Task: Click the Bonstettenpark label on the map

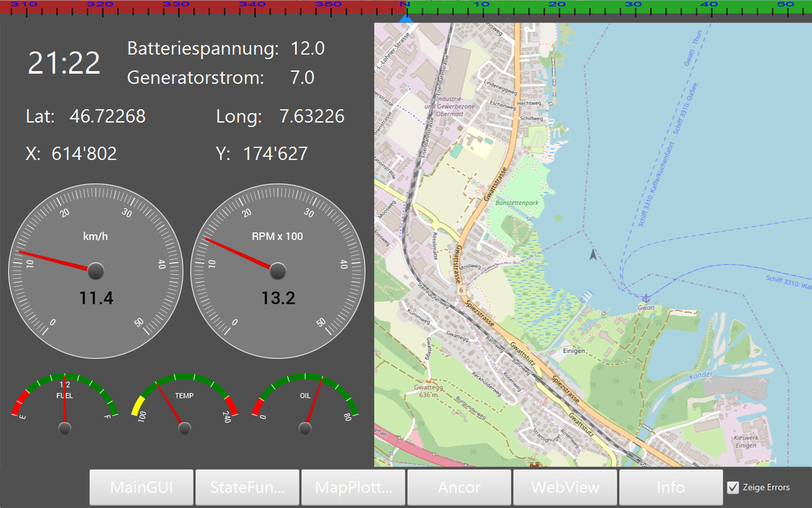Action: [x=516, y=203]
